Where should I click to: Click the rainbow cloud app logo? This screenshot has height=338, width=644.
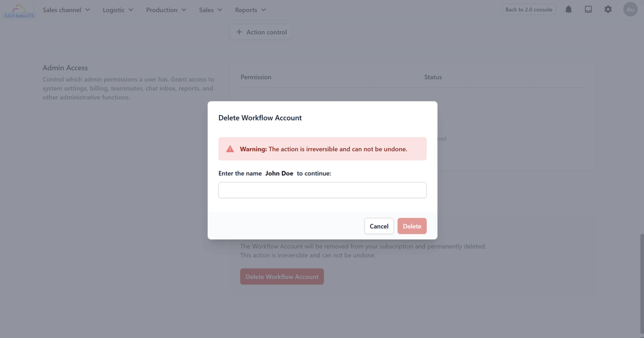click(18, 7)
